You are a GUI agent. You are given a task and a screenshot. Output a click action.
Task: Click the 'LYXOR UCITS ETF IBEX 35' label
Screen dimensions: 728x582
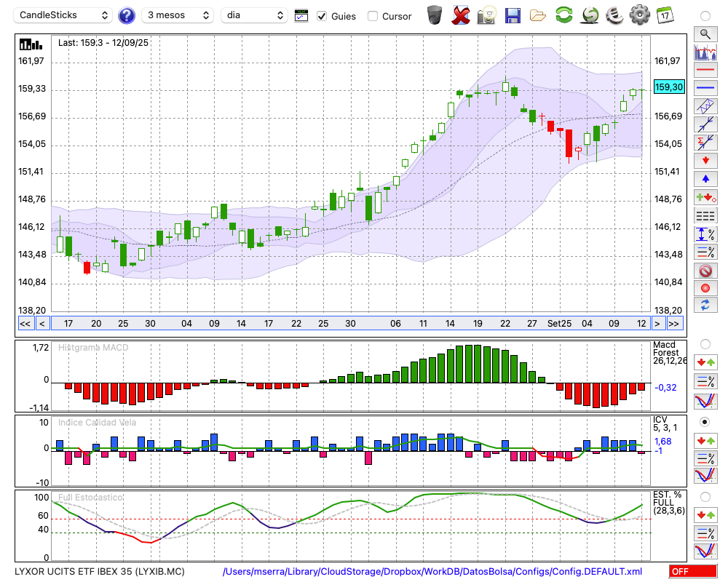pyautogui.click(x=99, y=571)
